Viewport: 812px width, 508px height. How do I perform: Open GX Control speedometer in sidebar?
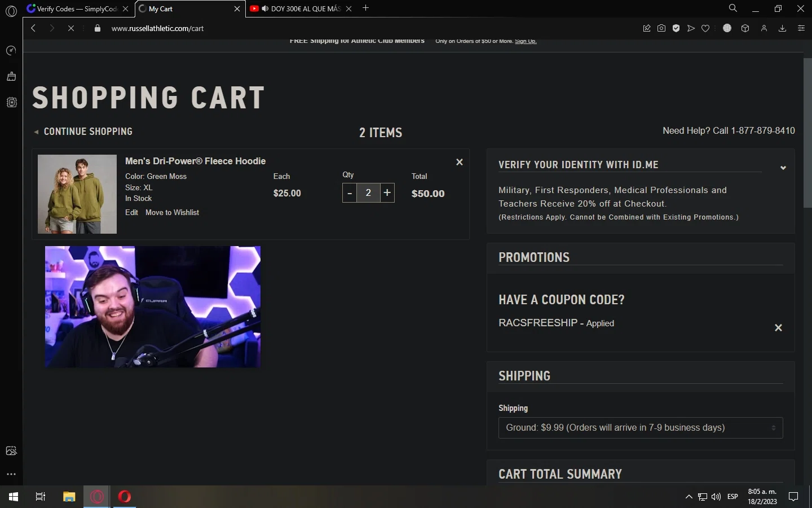coord(11,51)
